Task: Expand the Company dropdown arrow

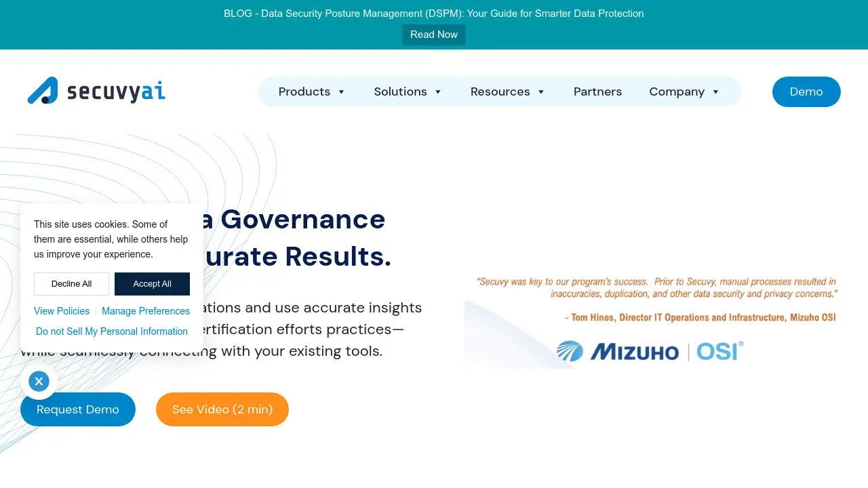Action: click(715, 92)
